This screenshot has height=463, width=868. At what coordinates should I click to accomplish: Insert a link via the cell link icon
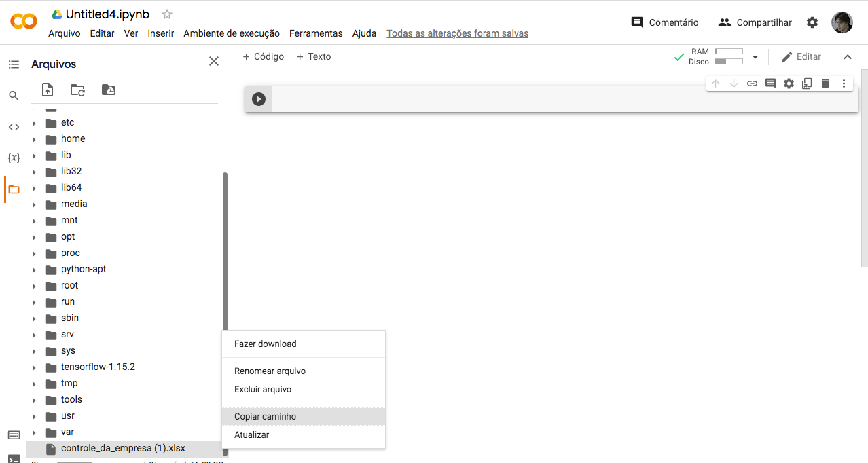tap(752, 83)
